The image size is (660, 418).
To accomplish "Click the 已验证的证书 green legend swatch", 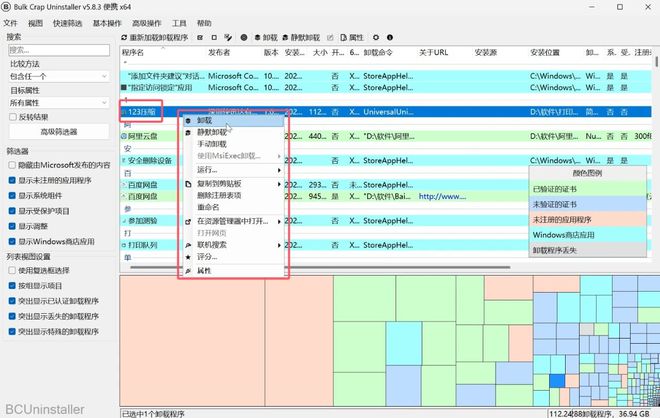I will pos(588,189).
